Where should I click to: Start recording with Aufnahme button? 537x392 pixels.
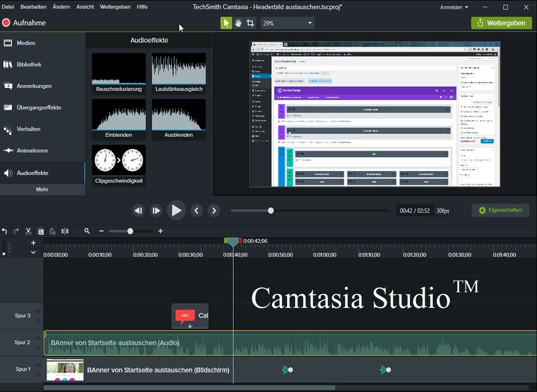[24, 23]
